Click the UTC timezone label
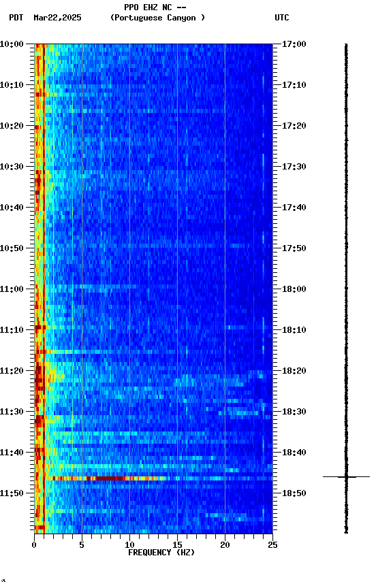Screen dimensions: 376x588 tap(282, 18)
